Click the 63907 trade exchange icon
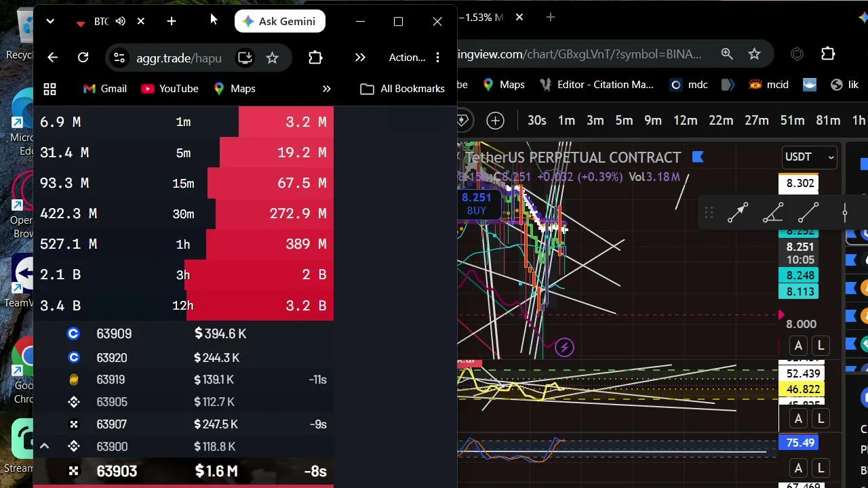Screen dimensions: 868x488 coord(74,424)
